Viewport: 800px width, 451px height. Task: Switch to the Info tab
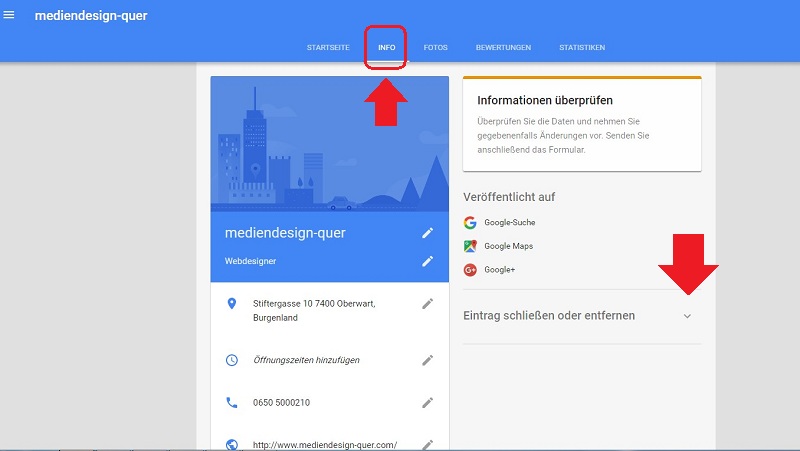pyautogui.click(x=386, y=47)
